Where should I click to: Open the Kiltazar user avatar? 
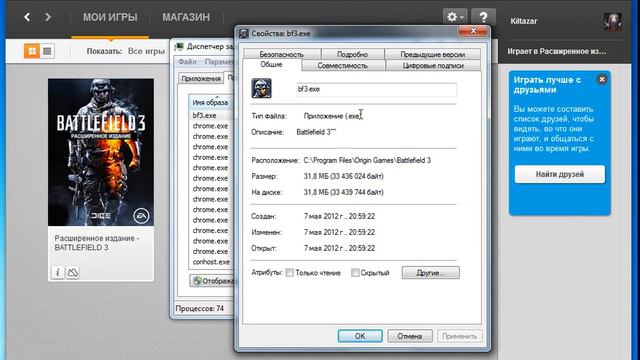(x=612, y=21)
